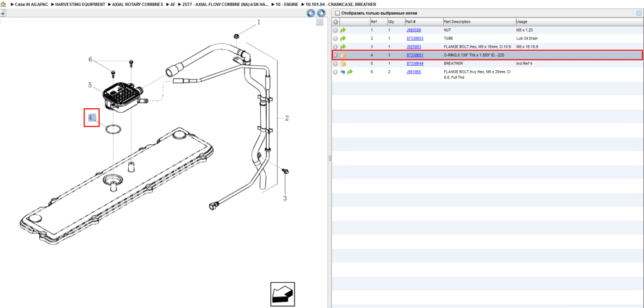Navigate to previous diagram arrow
This screenshot has height=308, width=644.
pyautogui.click(x=311, y=13)
